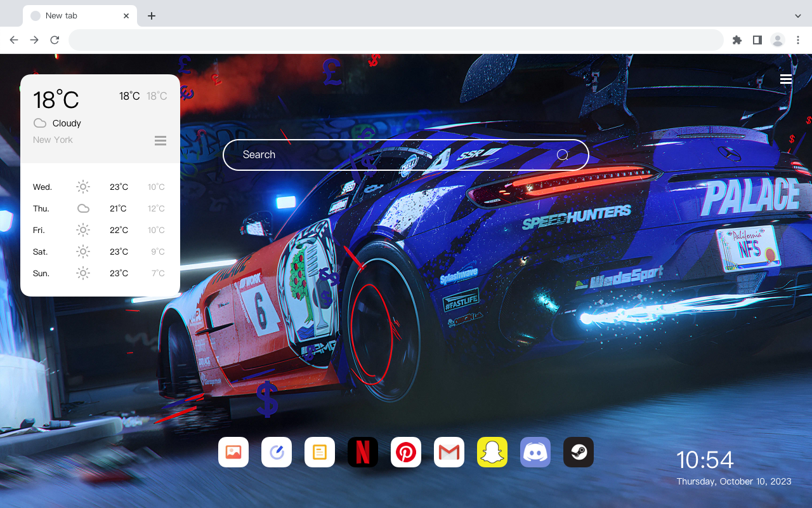This screenshot has height=508, width=812.
Task: Open the weather widget menu icon
Action: tap(160, 140)
